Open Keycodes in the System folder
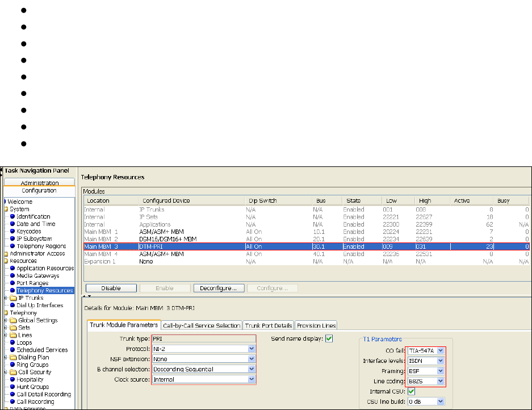The width and height of the screenshot is (532, 410). pyautogui.click(x=28, y=231)
